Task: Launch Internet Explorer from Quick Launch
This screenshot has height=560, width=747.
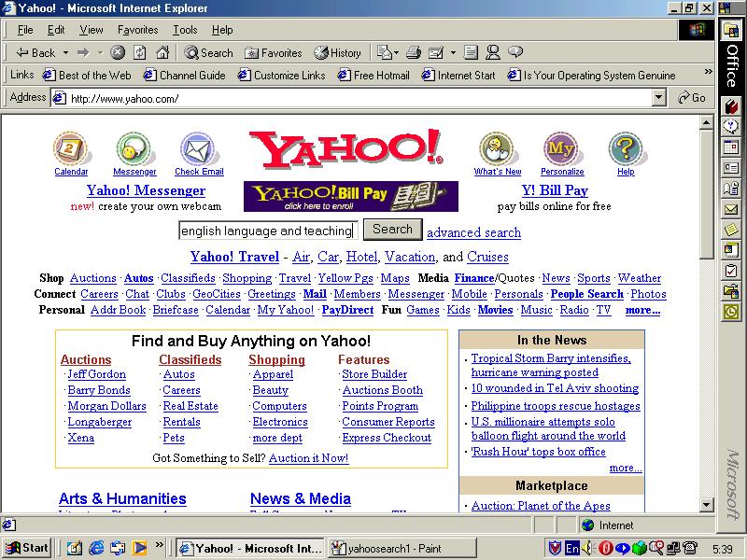Action: click(96, 548)
